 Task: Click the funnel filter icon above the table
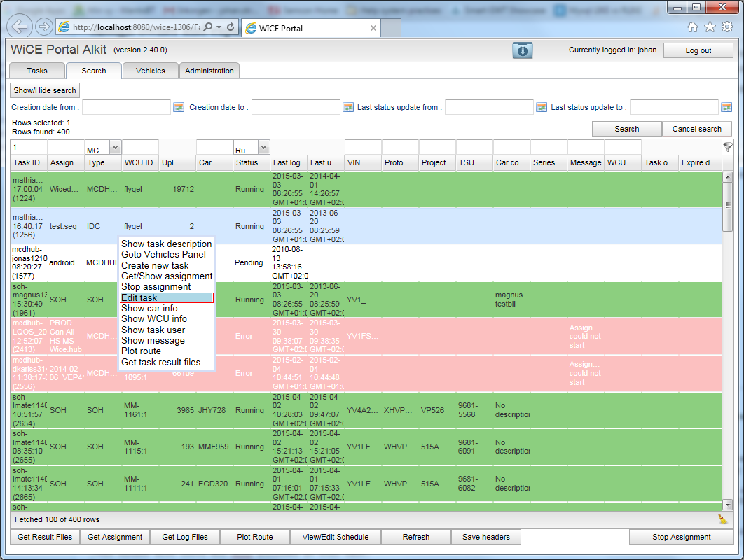728,147
